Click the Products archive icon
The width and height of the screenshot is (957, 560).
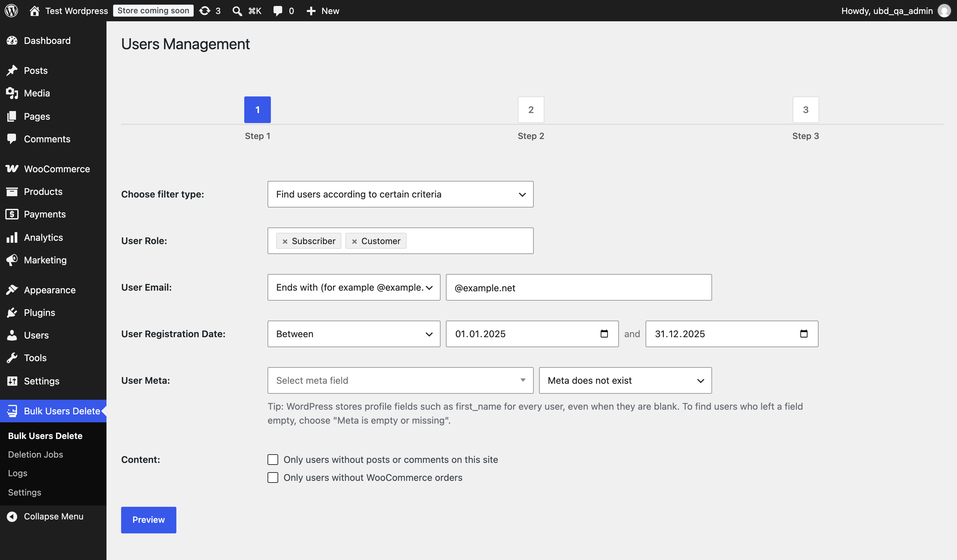(12, 192)
